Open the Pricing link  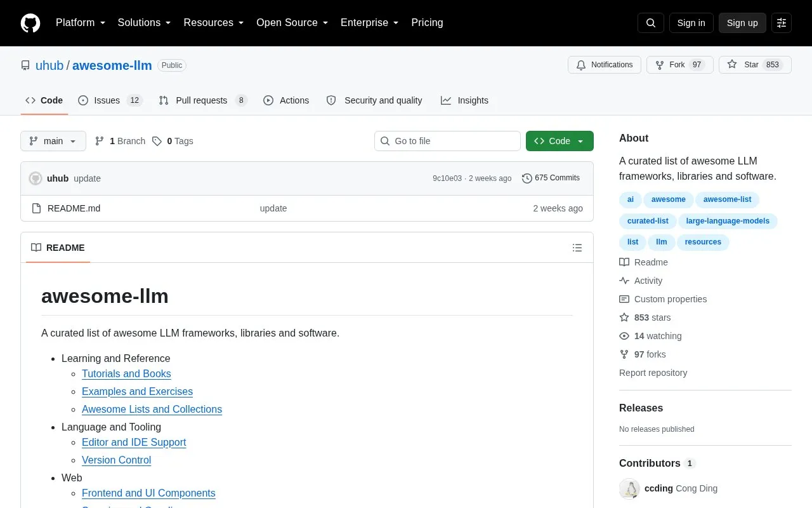427,23
